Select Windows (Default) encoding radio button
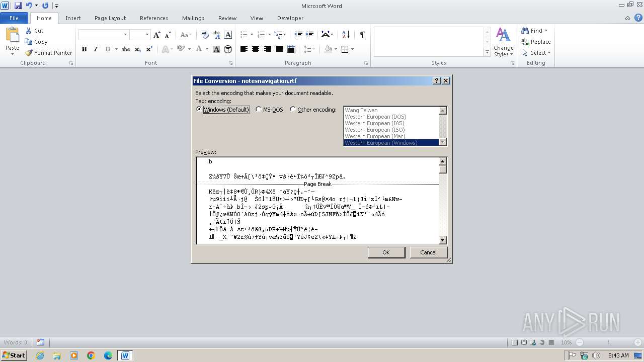 [199, 109]
